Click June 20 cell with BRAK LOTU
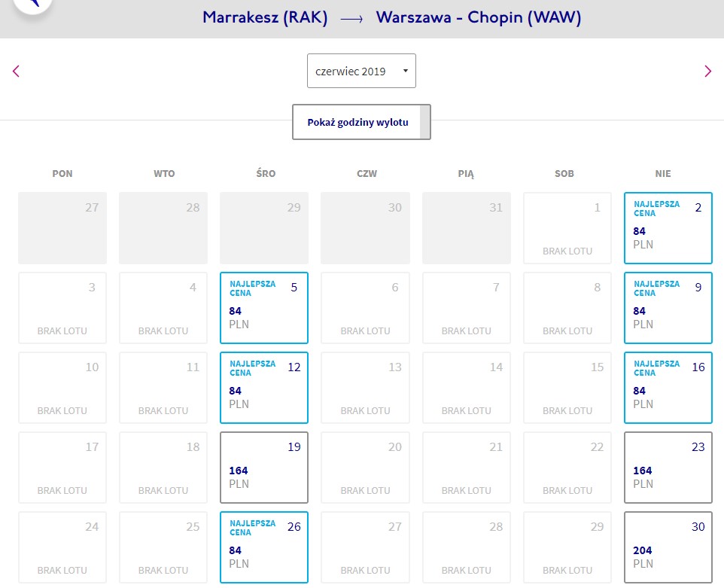 365,468
